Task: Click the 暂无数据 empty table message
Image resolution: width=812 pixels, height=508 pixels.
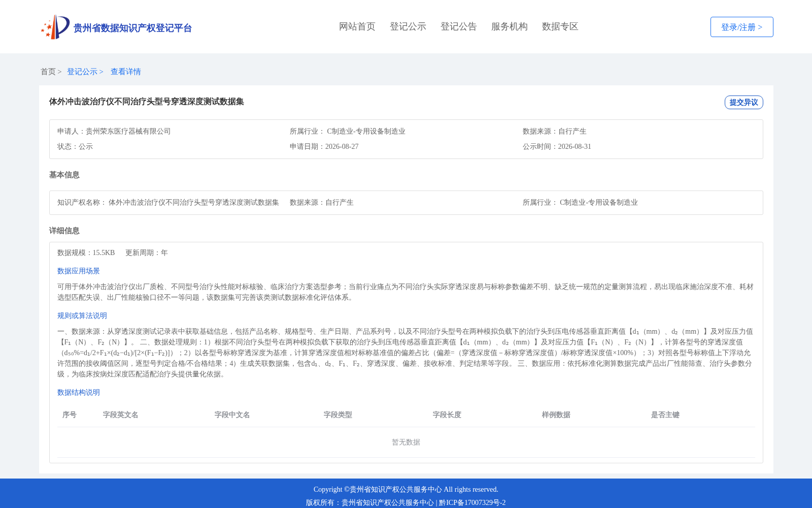Action: [x=406, y=442]
